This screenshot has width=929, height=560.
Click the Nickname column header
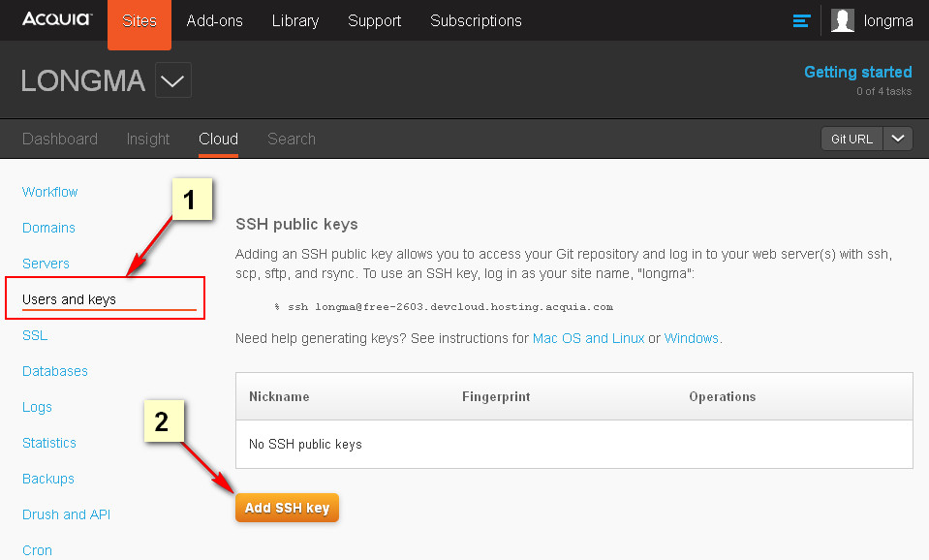279,397
